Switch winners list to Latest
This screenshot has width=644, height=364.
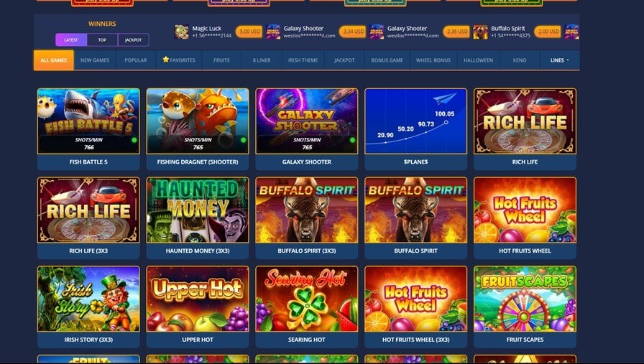coord(71,39)
